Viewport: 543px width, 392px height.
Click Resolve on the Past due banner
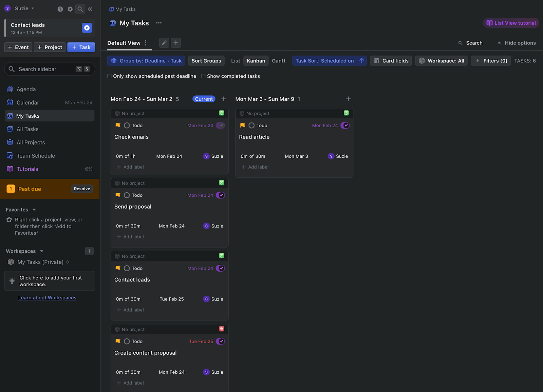(x=82, y=189)
